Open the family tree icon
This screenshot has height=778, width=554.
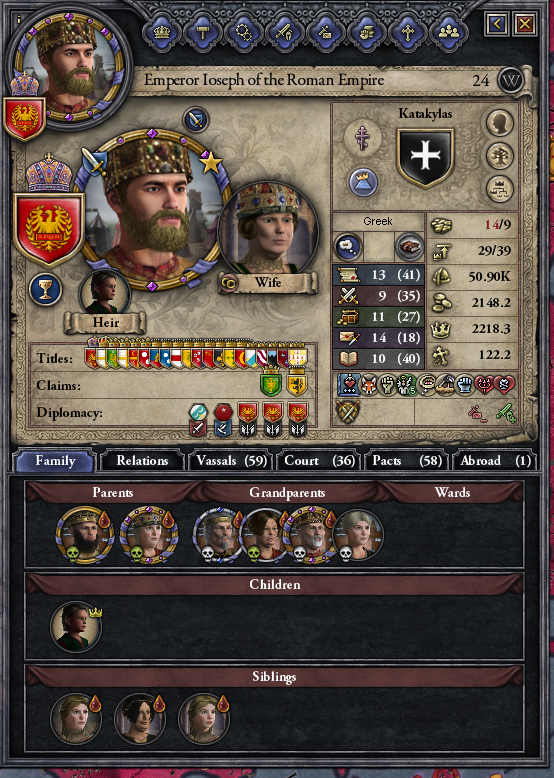pos(499,157)
